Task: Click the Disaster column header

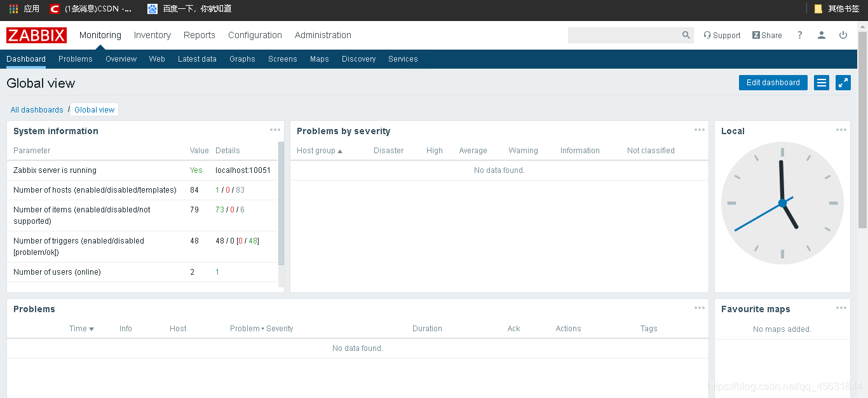Action: point(388,151)
